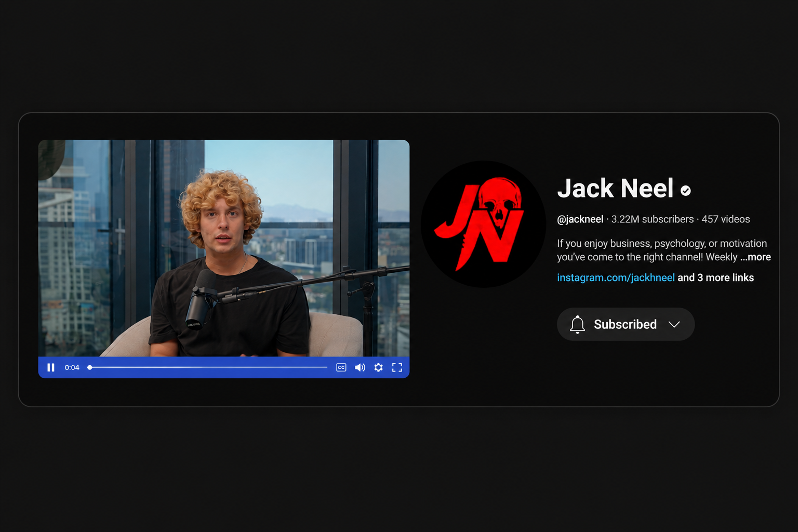Viewport: 798px width, 532px height.
Task: Pause the video with the pause icon
Action: pyautogui.click(x=51, y=367)
